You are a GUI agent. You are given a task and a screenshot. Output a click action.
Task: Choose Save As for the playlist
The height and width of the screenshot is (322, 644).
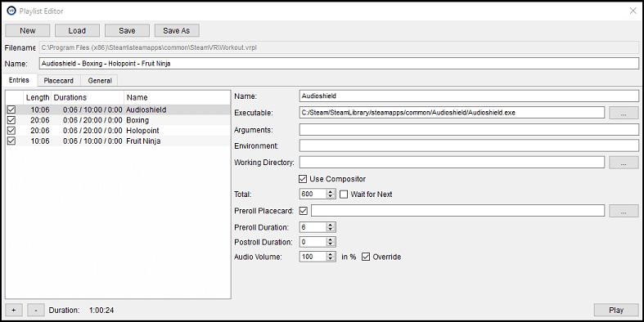(x=177, y=30)
